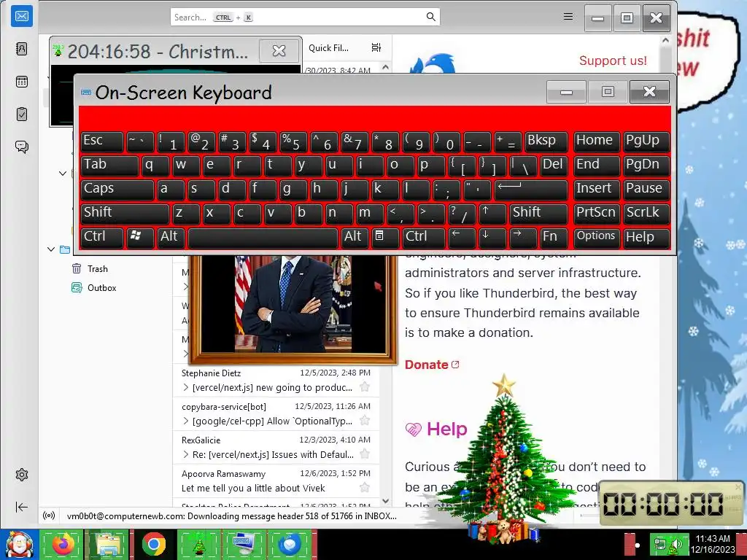747x560 pixels.
Task: Click the Home key on-screen
Action: point(596,141)
